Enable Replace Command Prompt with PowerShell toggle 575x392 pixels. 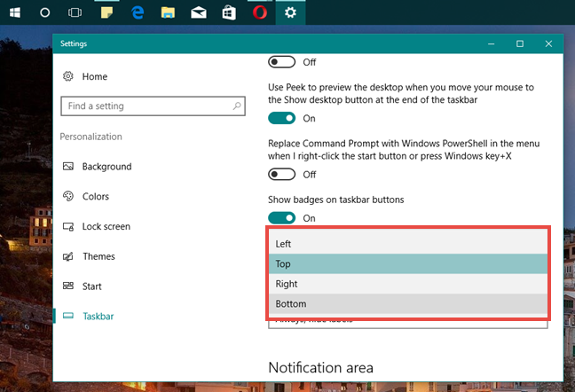[x=281, y=175]
